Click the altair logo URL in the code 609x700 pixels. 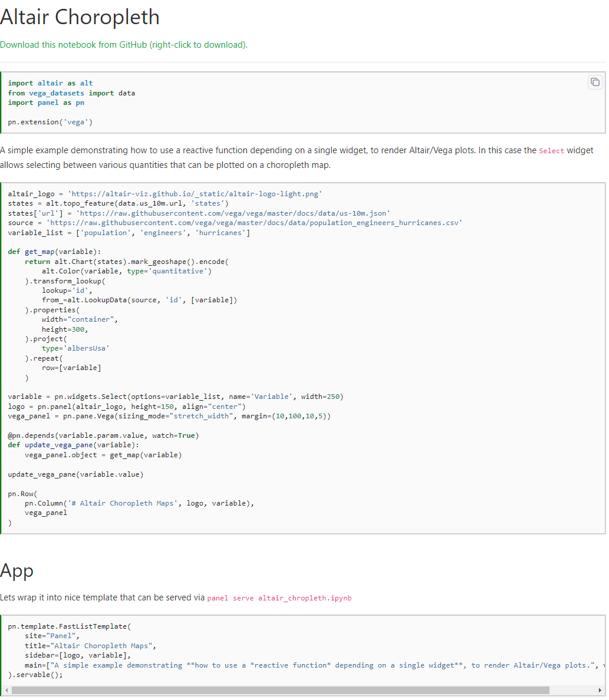point(195,193)
